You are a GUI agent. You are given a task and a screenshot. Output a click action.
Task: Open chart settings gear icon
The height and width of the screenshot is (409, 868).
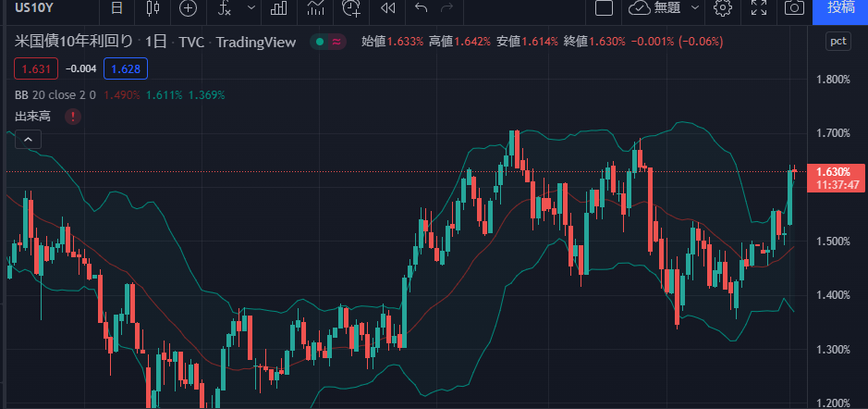point(723,8)
